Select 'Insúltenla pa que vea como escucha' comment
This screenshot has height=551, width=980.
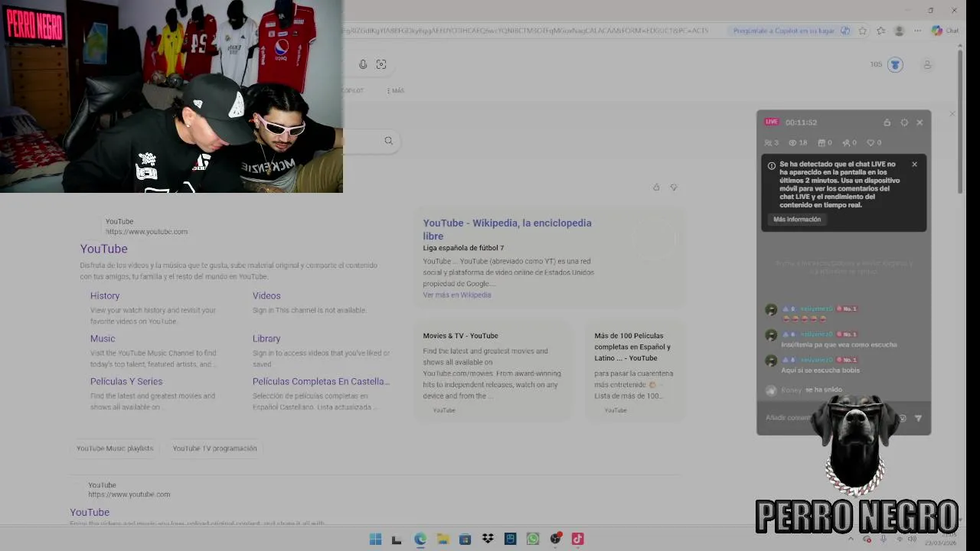pyautogui.click(x=839, y=344)
